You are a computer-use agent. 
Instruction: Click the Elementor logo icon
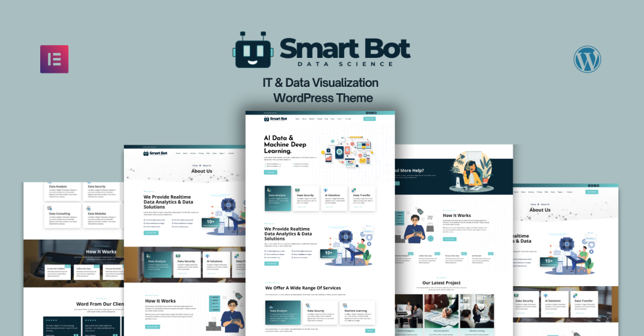tap(54, 59)
